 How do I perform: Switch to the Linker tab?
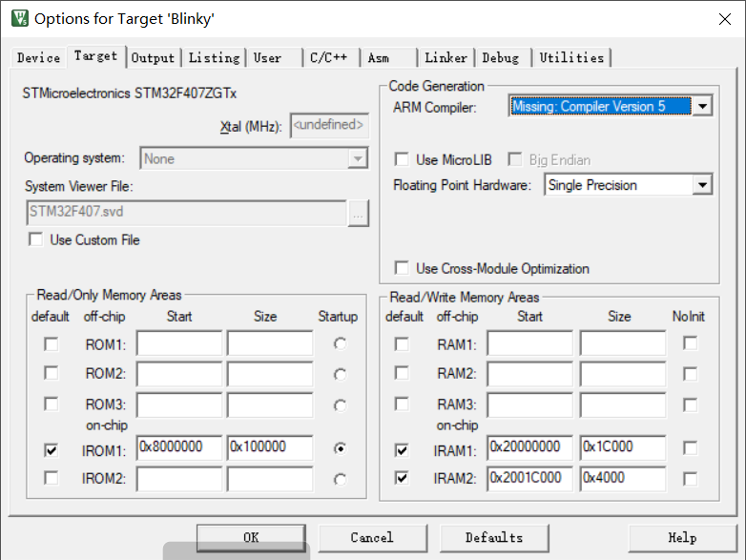click(446, 58)
